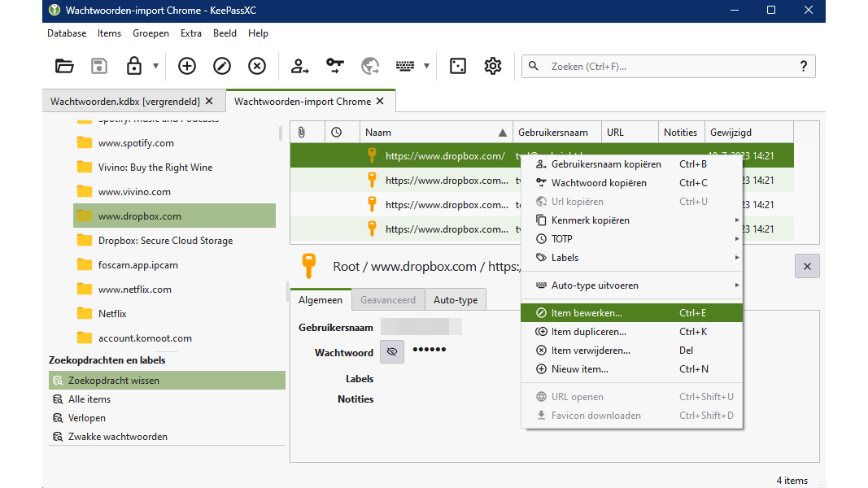
Task: Open password generator dice icon
Action: [458, 67]
